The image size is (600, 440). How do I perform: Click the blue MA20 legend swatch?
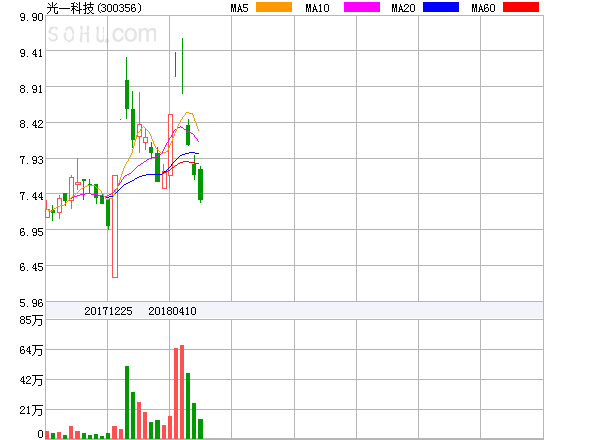(441, 7)
